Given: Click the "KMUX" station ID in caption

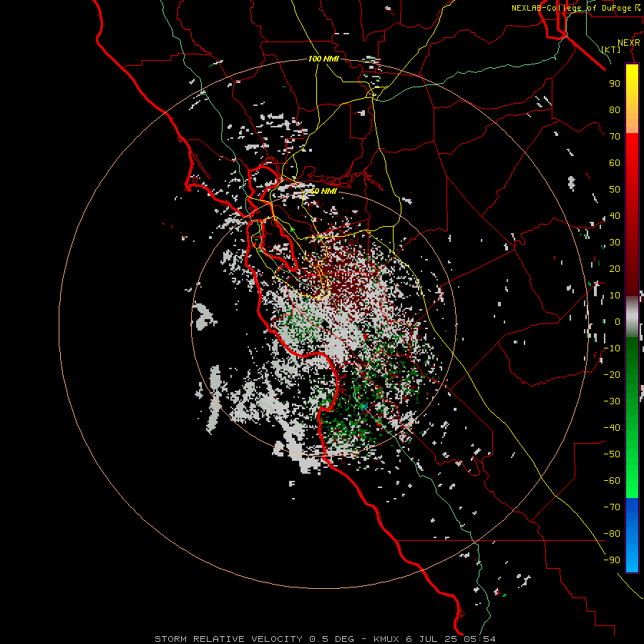Looking at the screenshot, I should pyautogui.click(x=386, y=639).
